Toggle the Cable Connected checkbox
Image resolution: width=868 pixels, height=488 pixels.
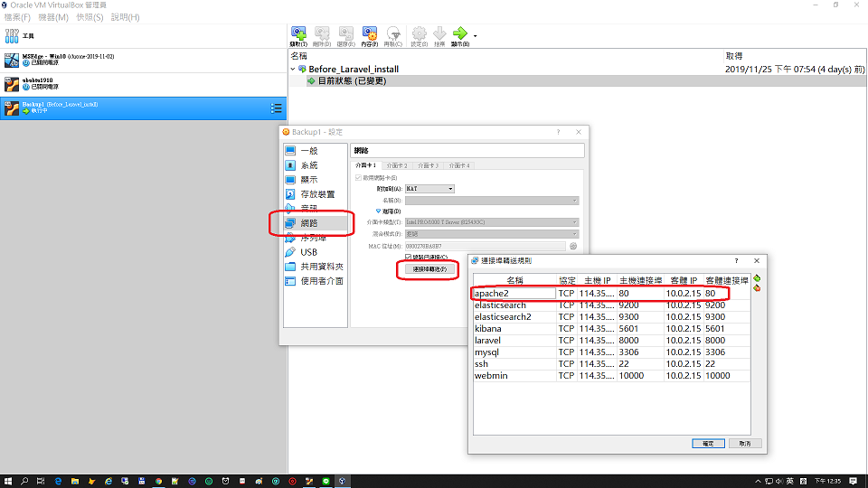tap(408, 258)
